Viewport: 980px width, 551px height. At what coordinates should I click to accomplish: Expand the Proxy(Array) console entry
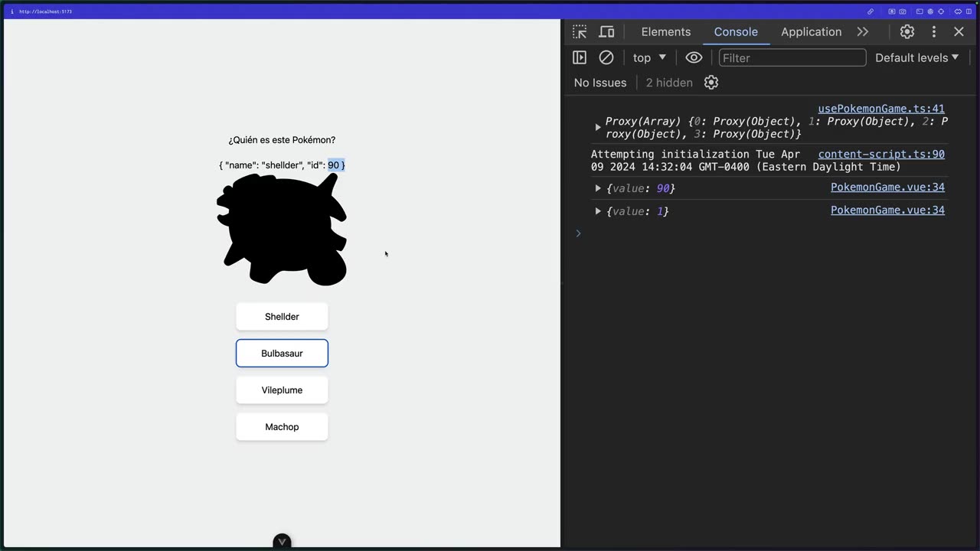pyautogui.click(x=598, y=127)
